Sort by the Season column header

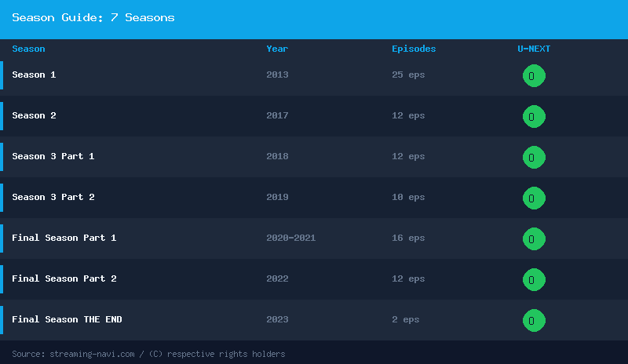tap(29, 49)
